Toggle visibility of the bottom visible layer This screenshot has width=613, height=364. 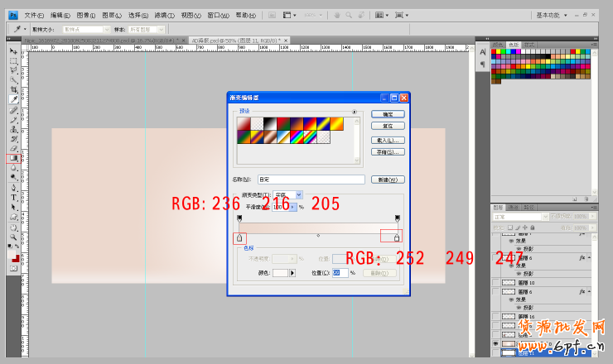(x=496, y=342)
